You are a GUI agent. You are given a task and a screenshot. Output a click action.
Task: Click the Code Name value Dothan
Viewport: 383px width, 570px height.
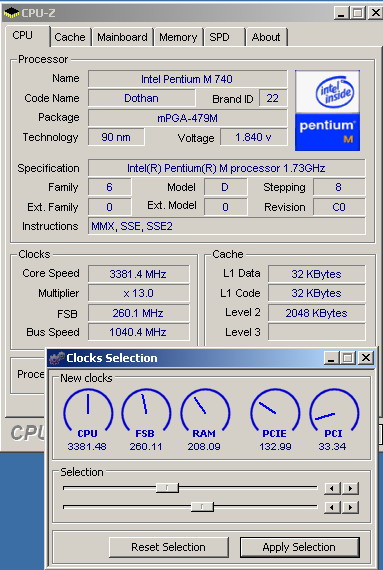point(142,98)
